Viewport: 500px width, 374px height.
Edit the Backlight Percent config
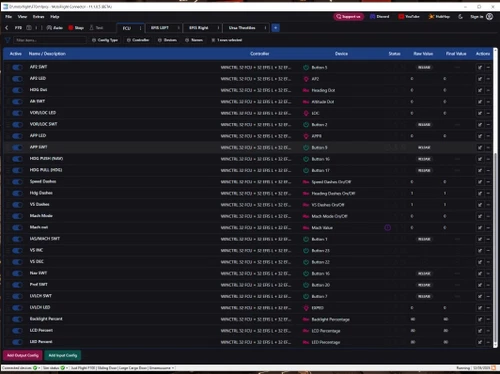[480, 319]
